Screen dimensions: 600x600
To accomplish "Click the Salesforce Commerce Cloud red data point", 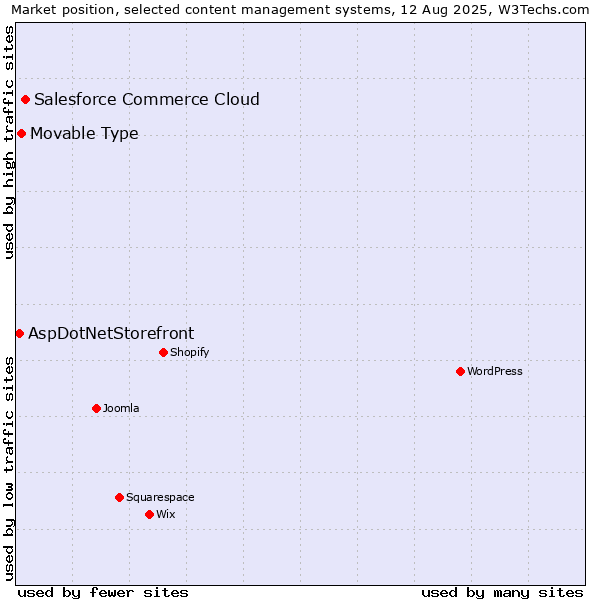I will (x=25, y=99).
